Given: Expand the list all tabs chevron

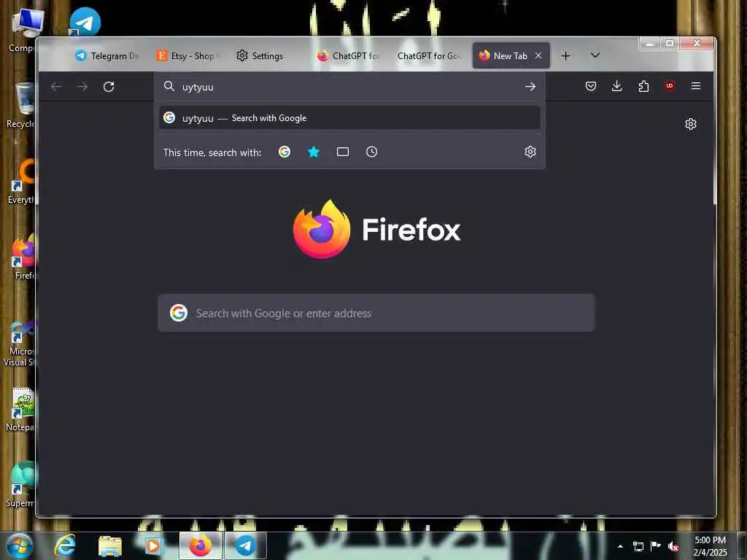Looking at the screenshot, I should pos(595,55).
